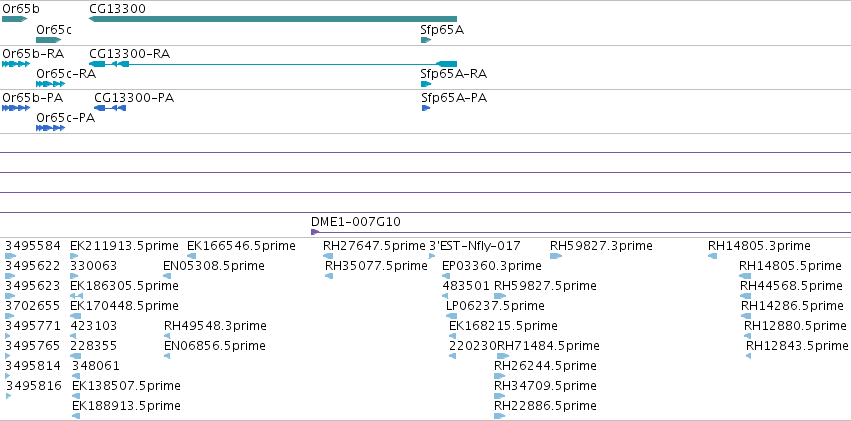The image size is (851, 421).
Task: Select the Or65c-PA protein arrows
Action: click(50, 128)
